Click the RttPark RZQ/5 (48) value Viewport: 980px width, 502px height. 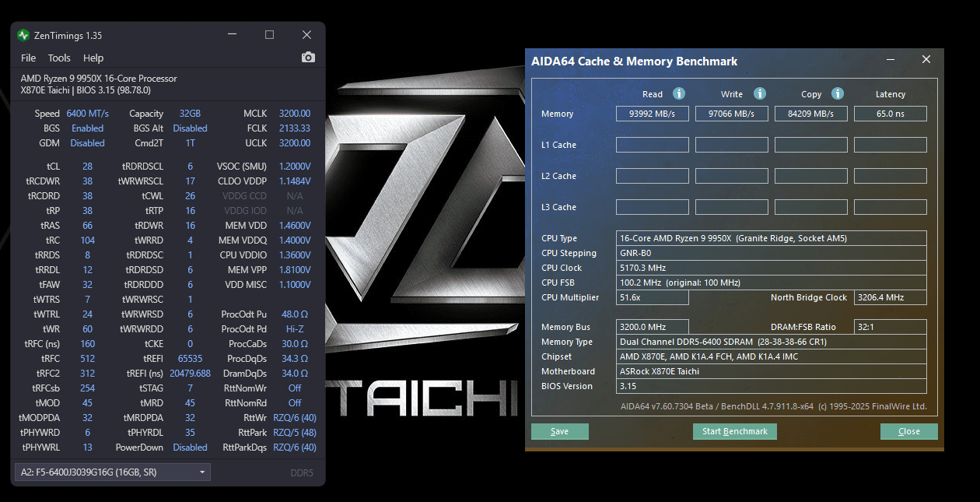click(294, 433)
